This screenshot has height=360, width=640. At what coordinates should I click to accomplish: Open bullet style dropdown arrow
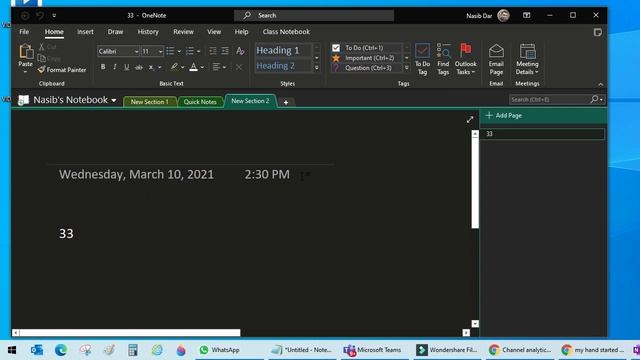coord(179,51)
